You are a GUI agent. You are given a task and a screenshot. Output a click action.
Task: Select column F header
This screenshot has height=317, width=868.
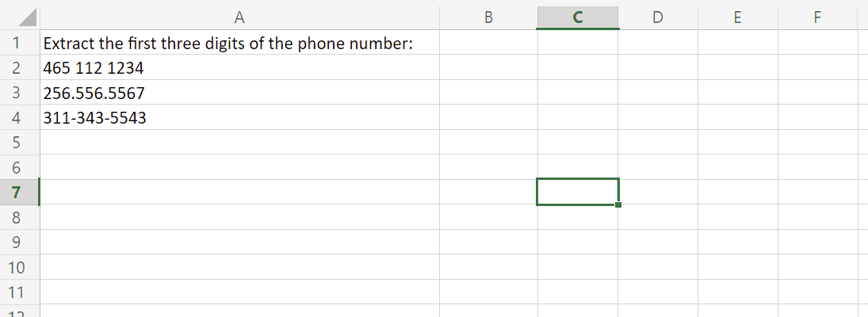817,17
